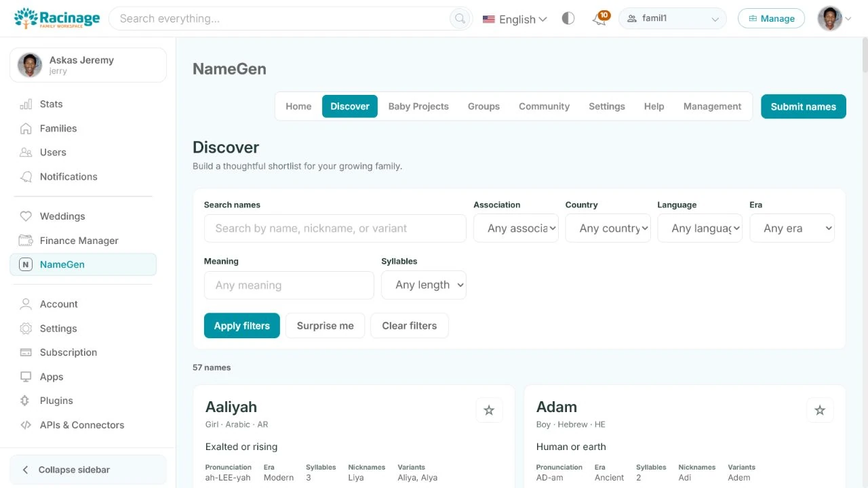Screen dimensions: 868x488
Task: Click Apply filters button
Action: (242, 325)
